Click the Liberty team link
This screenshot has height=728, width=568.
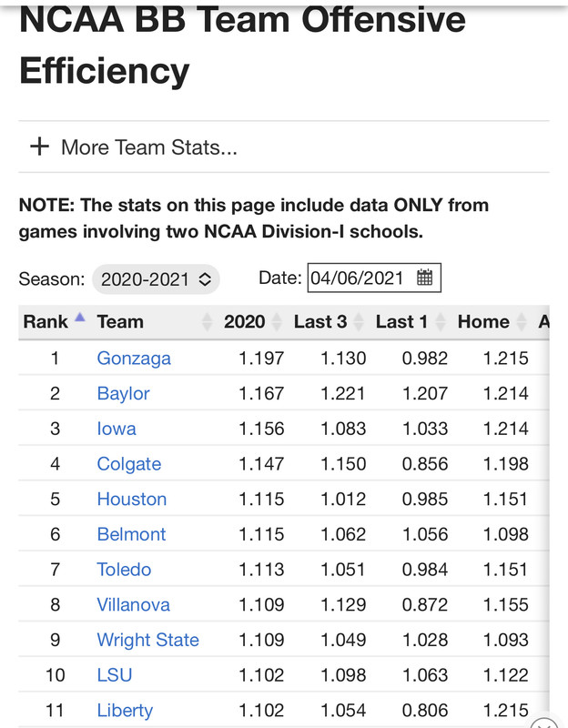(125, 710)
